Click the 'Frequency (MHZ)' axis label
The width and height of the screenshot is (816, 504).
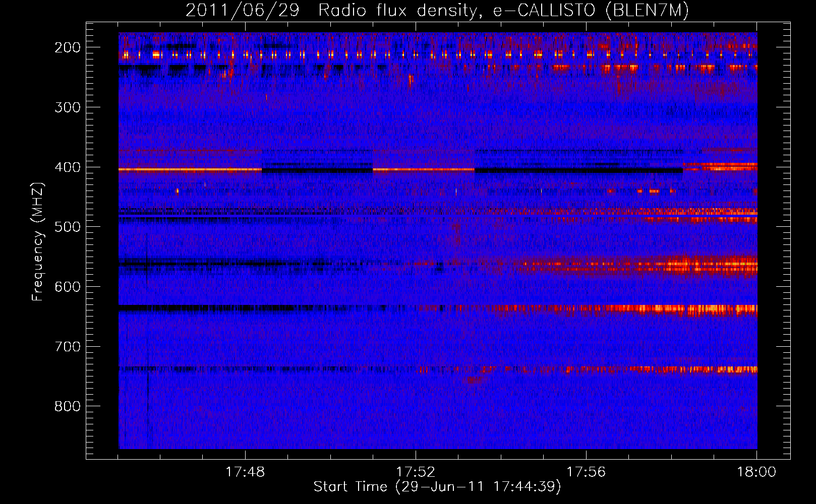(38, 242)
